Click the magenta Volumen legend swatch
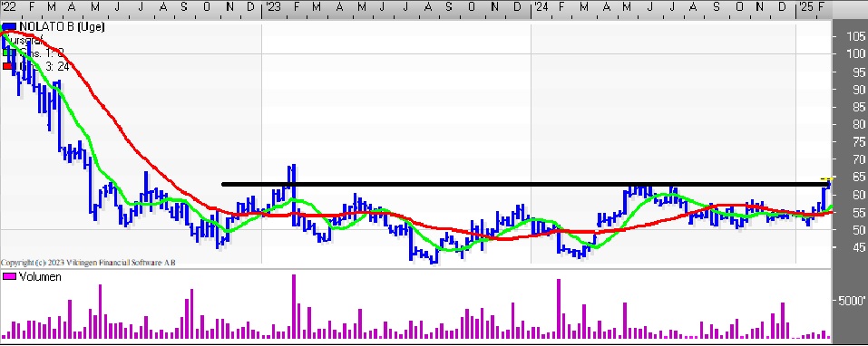The height and width of the screenshot is (346, 868). (x=9, y=276)
